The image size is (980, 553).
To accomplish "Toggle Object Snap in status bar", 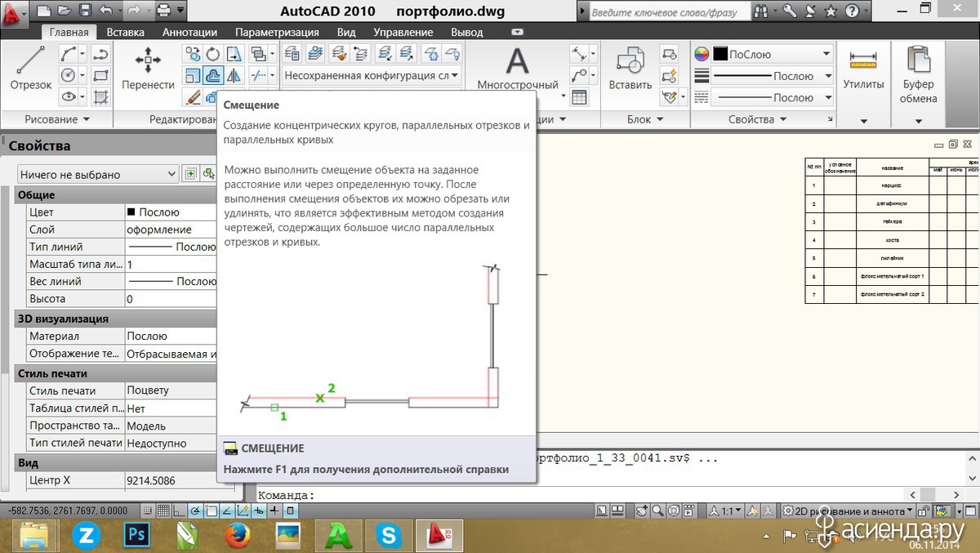I will [211, 511].
